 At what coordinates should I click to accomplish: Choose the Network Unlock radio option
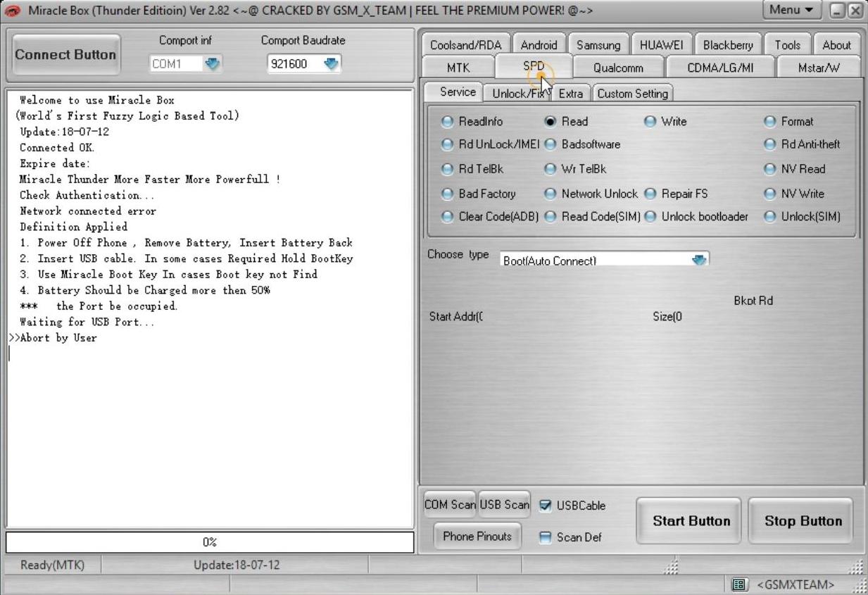(550, 194)
